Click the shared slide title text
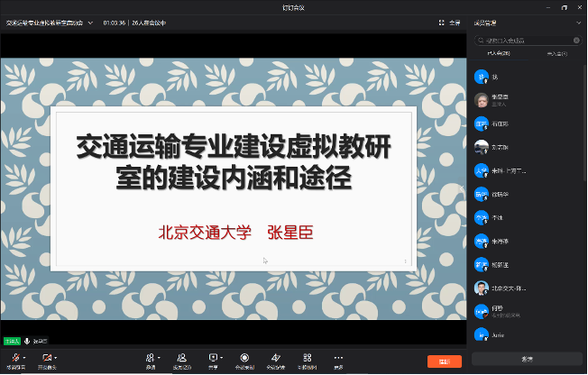 point(234,161)
